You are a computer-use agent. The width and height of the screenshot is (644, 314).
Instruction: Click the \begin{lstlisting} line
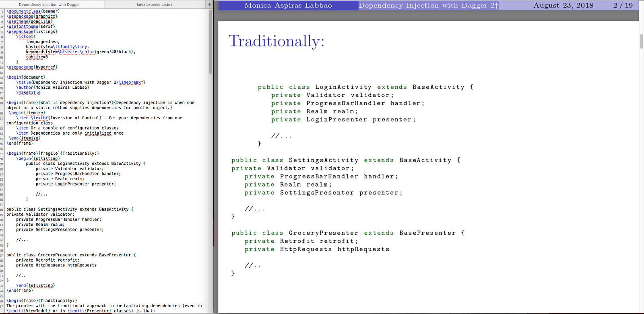click(38, 158)
